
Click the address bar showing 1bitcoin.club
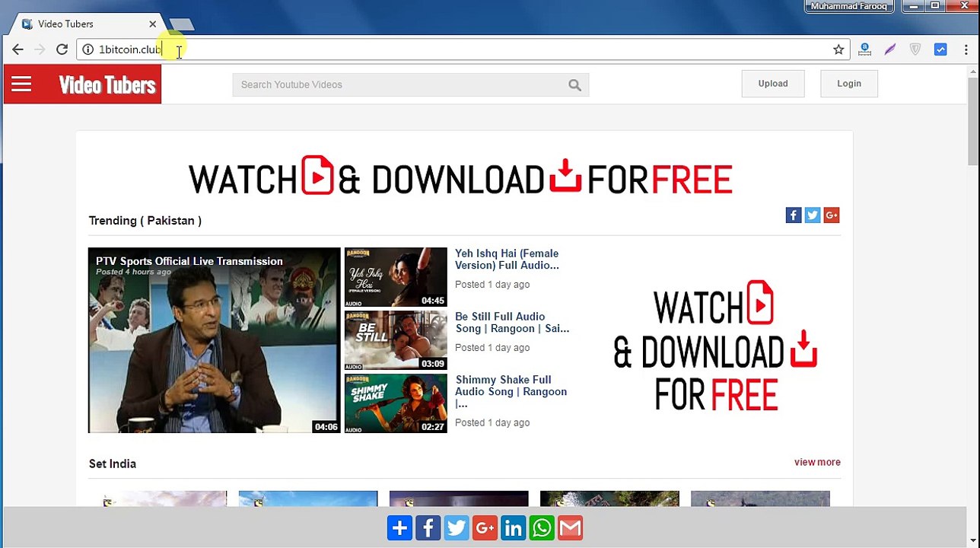(464, 49)
